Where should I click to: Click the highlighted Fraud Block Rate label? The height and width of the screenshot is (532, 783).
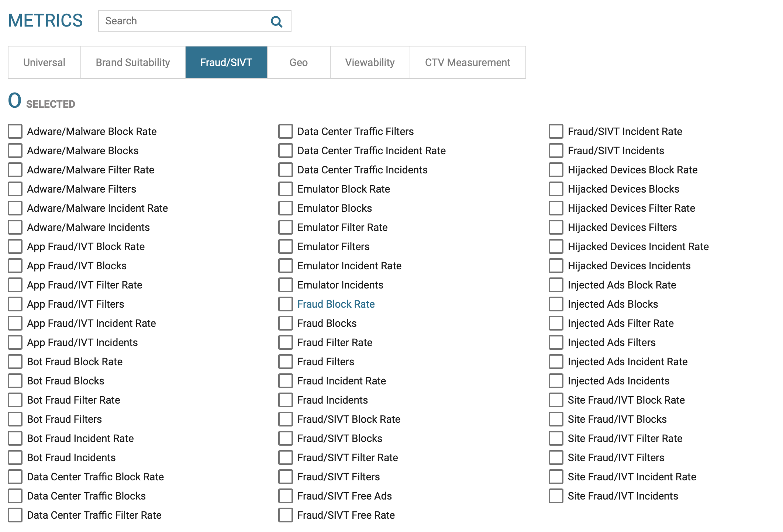click(x=336, y=304)
